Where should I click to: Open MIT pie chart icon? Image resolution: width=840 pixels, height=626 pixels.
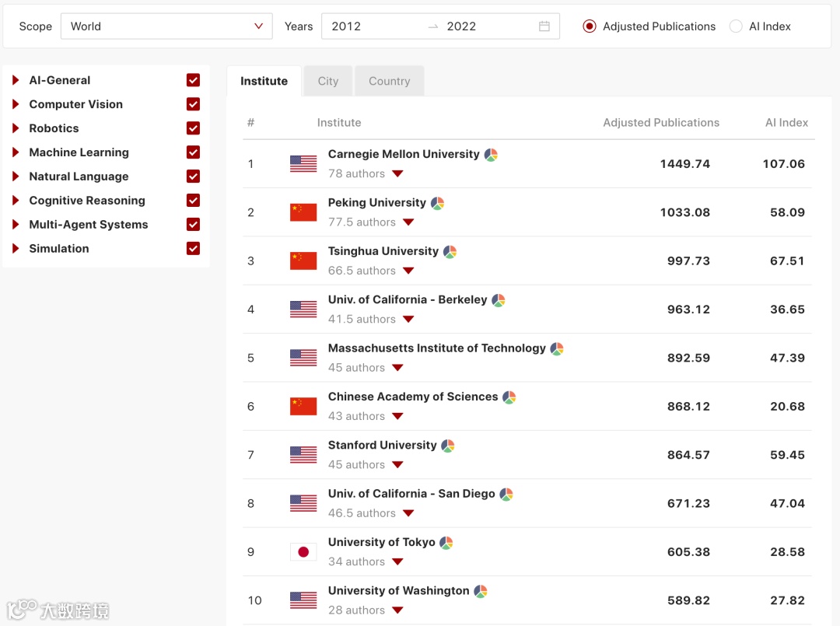[557, 348]
